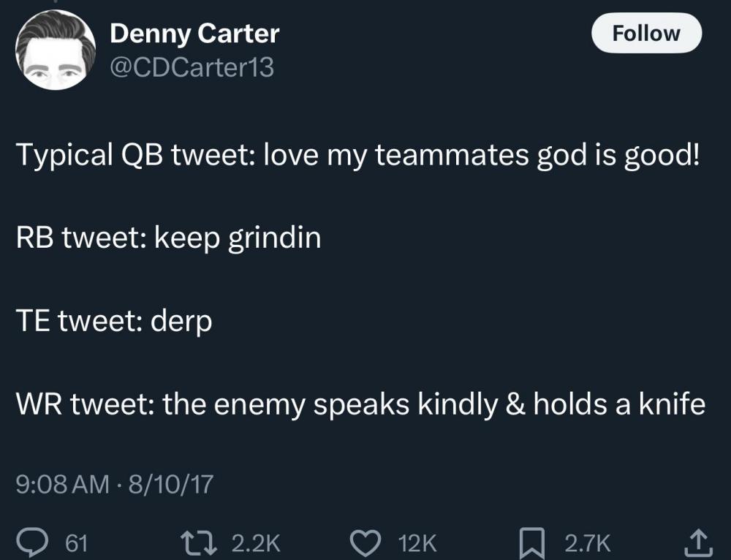Viewport: 731px width, 560px height.
Task: Click the 61 replies count
Action: pos(77,542)
